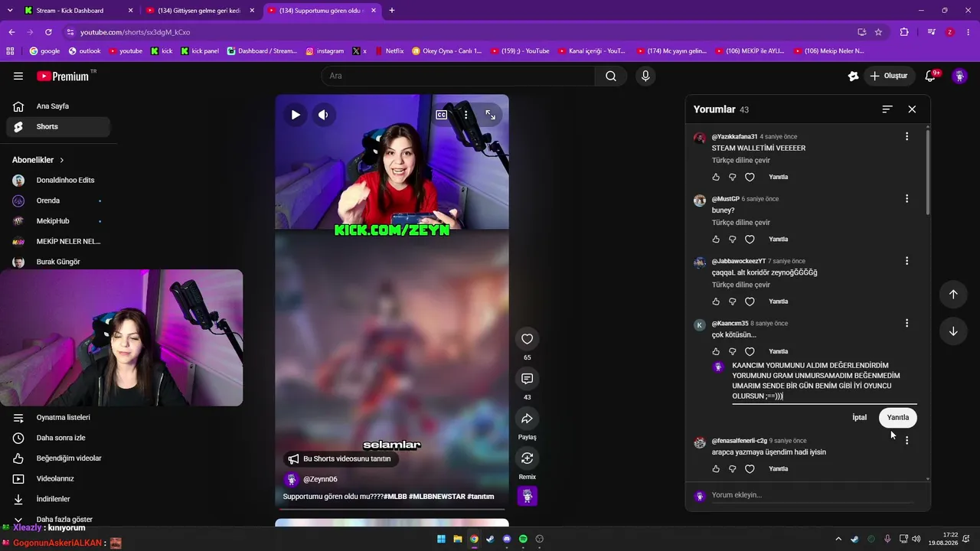Cancel the reply with İptal
Image resolution: width=980 pixels, height=551 pixels.
point(860,418)
